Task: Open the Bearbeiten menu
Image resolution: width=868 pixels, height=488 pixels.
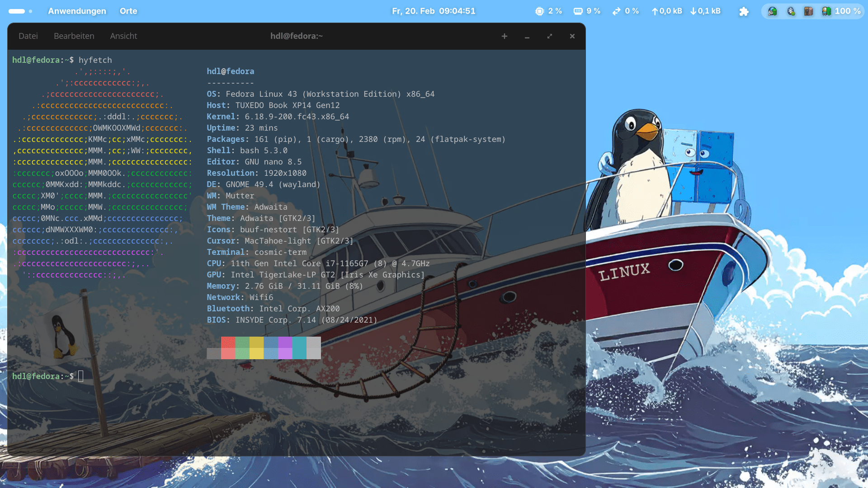Action: [74, 36]
